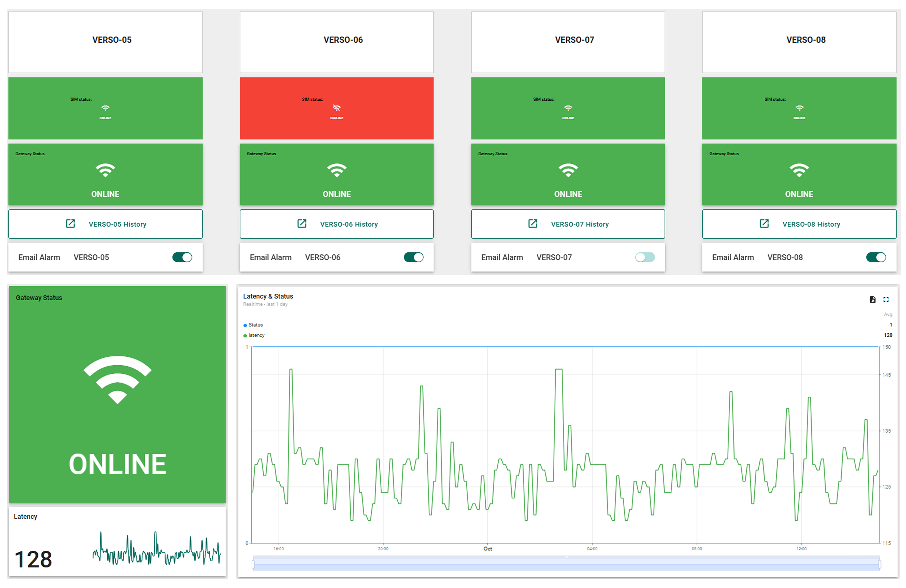Screen dimensions: 906x588
Task: Click the VERSO-06 offline SIM wifi icon
Action: [336, 108]
